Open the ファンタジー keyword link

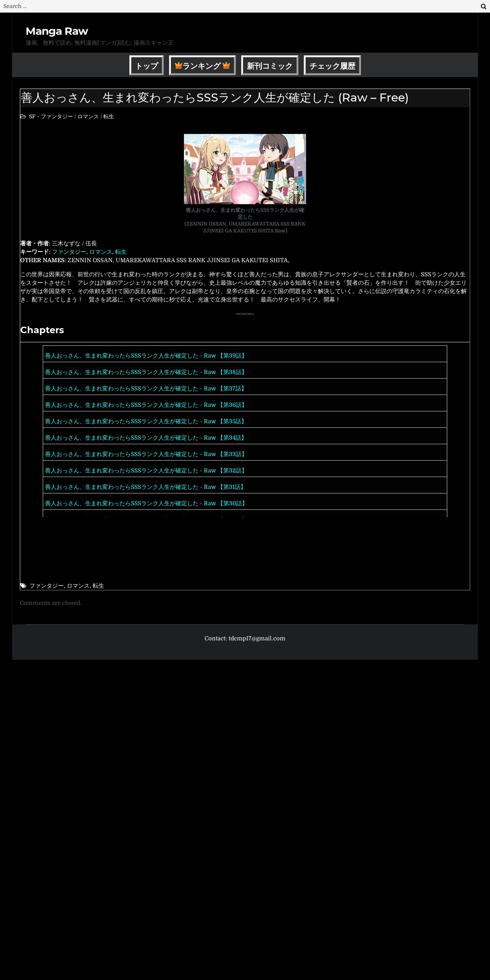pyautogui.click(x=69, y=252)
